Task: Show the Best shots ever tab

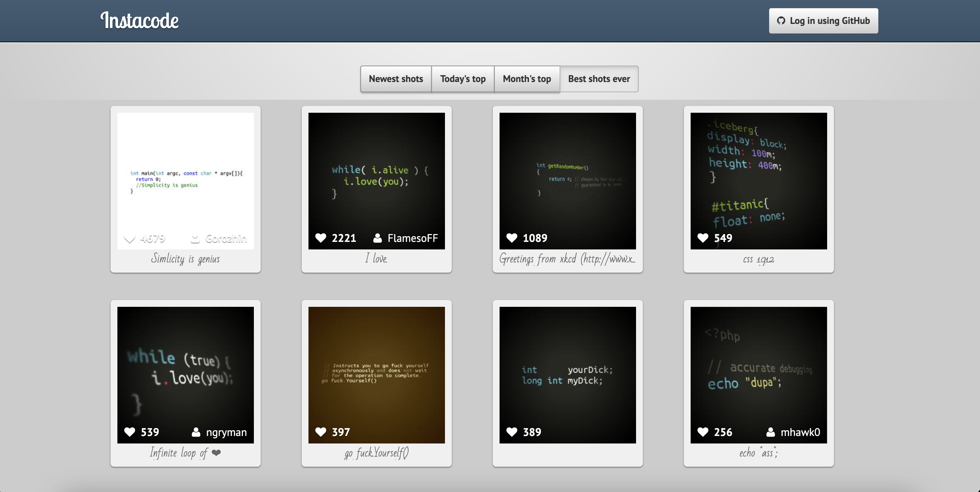Action: click(599, 79)
